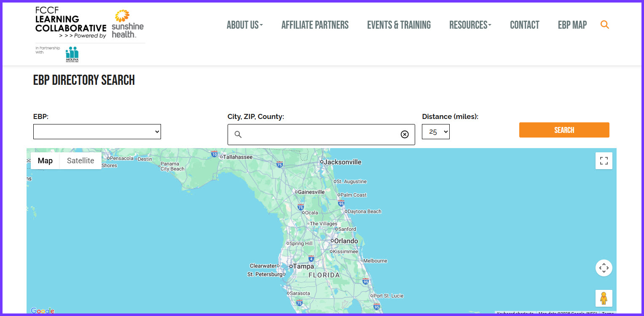Expand the About Us menu

(245, 25)
